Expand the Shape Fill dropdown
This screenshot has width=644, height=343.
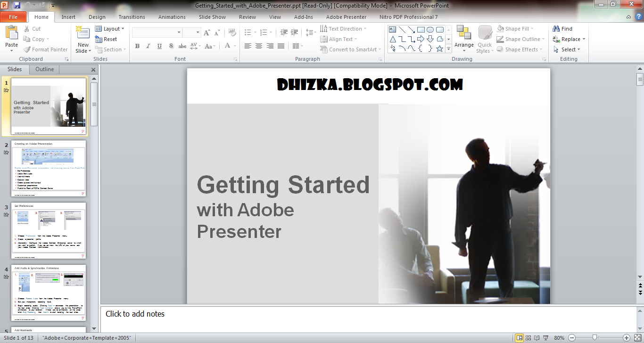516,29
